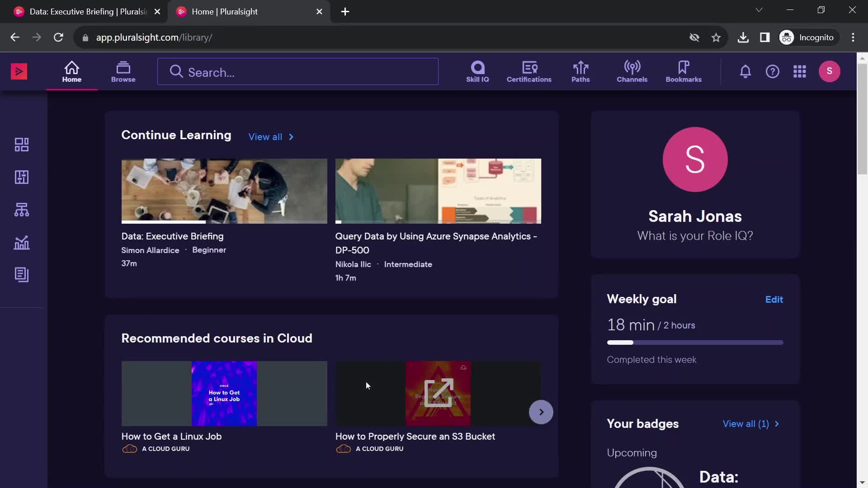The image size is (868, 488).
Task: Open browser downloads icon
Action: (743, 38)
